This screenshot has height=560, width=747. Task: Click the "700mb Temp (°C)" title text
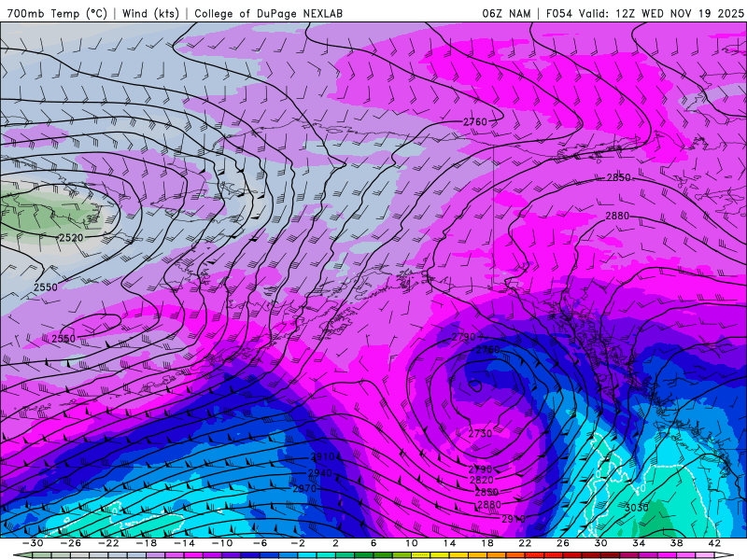[x=57, y=13]
